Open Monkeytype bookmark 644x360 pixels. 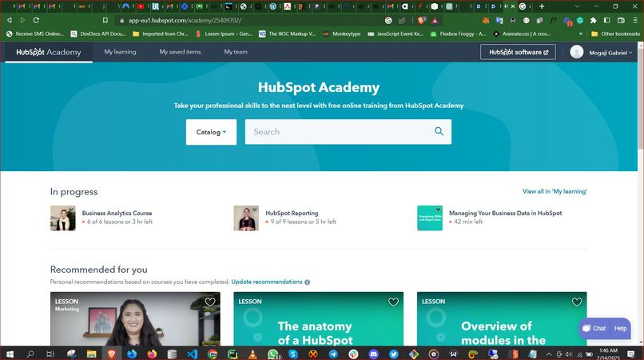click(341, 34)
